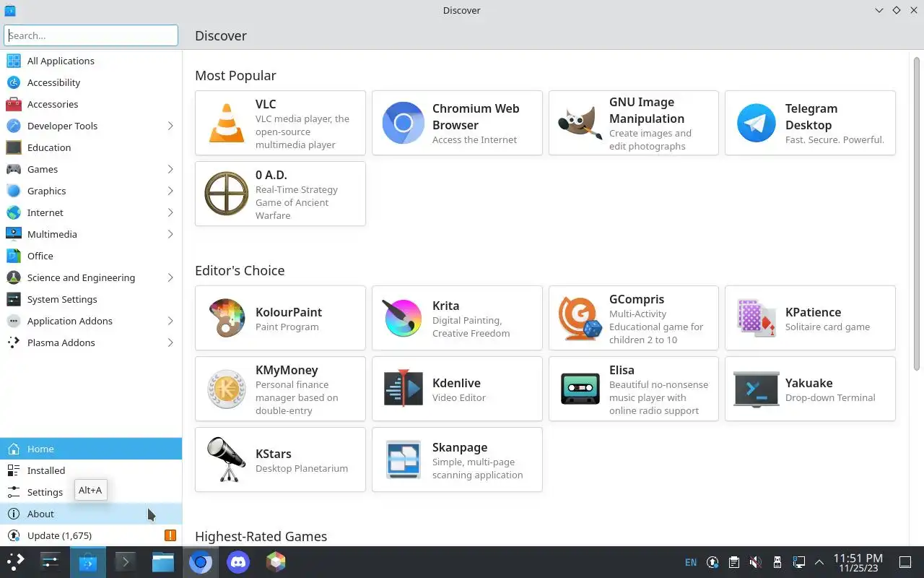Expand the Developer Tools category arrow
Image resolution: width=924 pixels, height=578 pixels.
point(170,126)
